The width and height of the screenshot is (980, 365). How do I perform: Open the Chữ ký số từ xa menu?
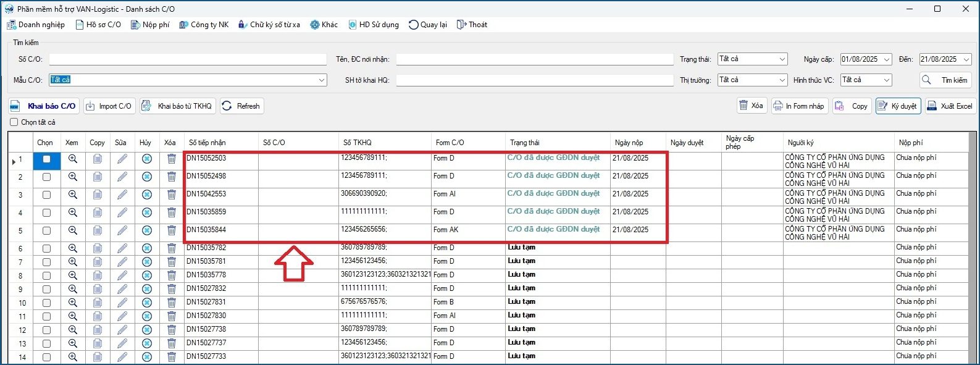(269, 25)
